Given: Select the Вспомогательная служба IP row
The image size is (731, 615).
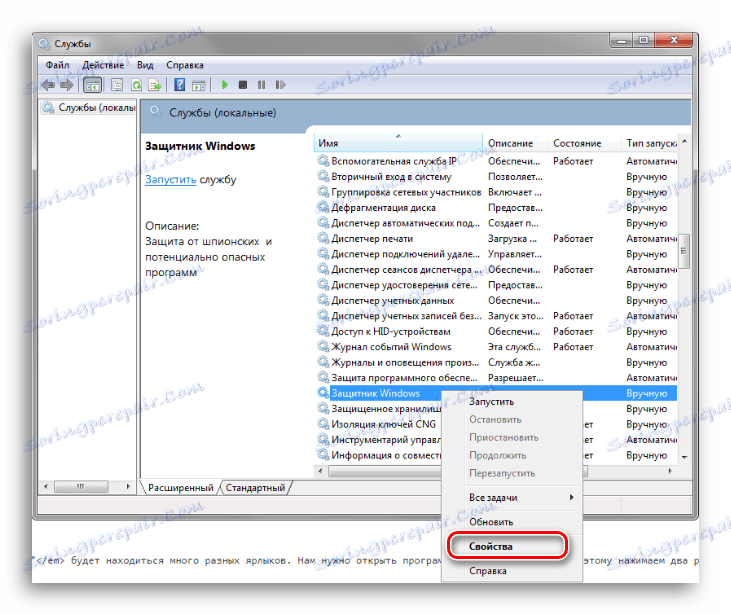Looking at the screenshot, I should pos(497,161).
